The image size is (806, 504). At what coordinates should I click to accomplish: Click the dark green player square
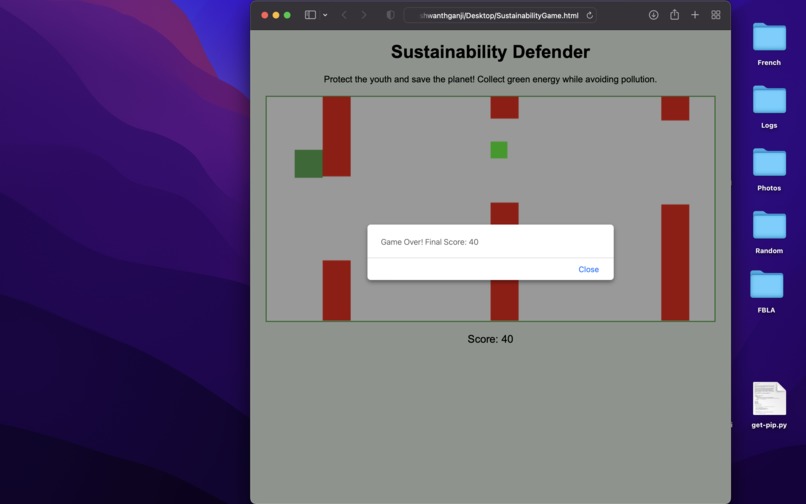(308, 164)
